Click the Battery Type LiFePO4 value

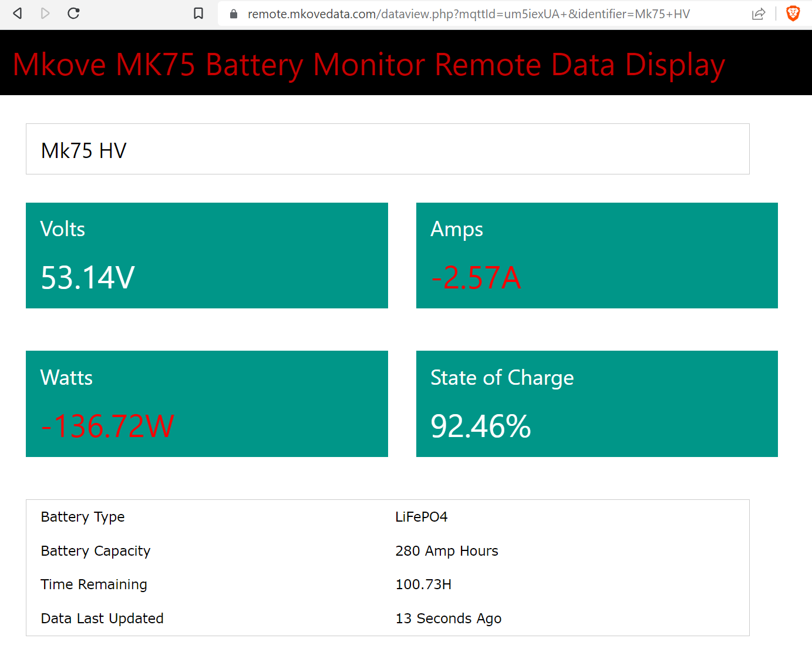421,517
